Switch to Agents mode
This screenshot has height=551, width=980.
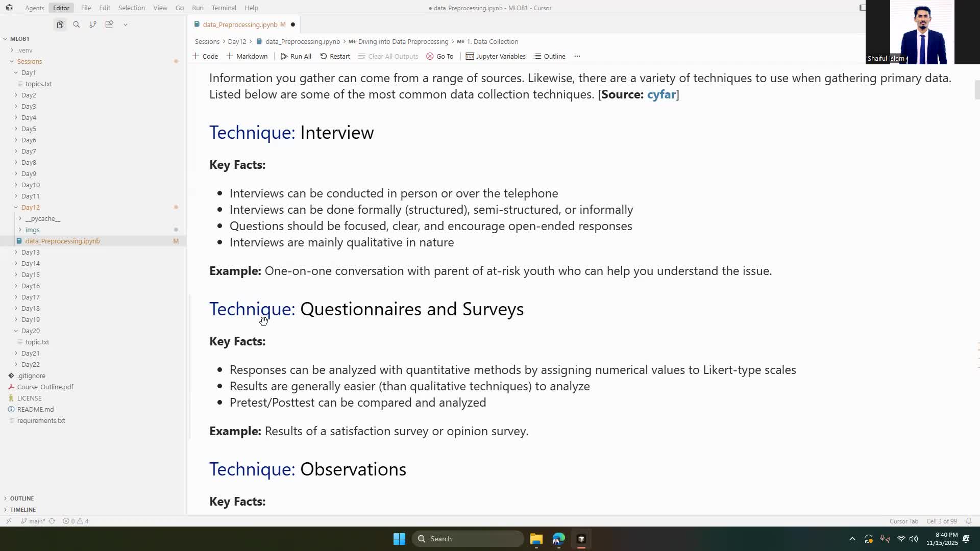point(35,8)
